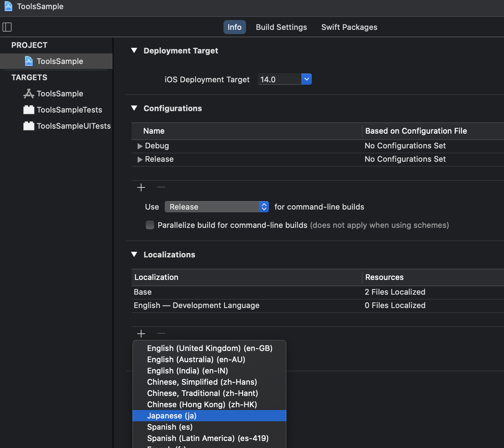504x448 pixels.
Task: Select Chinese, Simplified (zh-Hans) localization
Action: click(x=202, y=382)
